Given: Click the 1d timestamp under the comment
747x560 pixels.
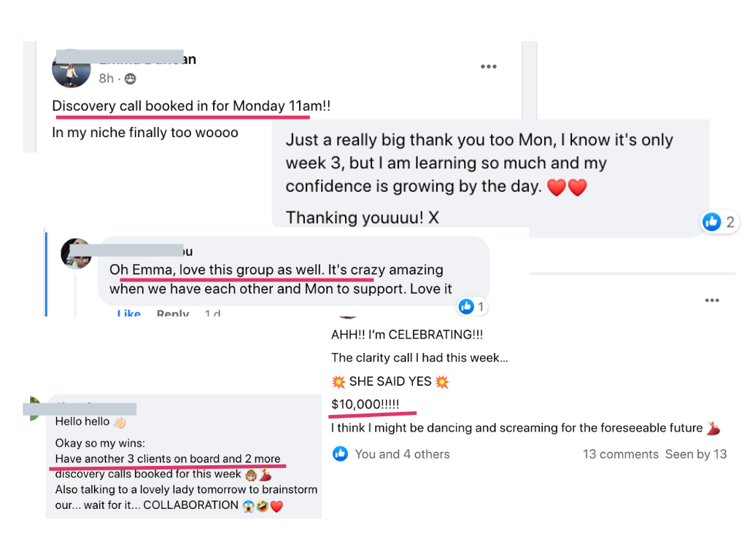Looking at the screenshot, I should (x=212, y=314).
